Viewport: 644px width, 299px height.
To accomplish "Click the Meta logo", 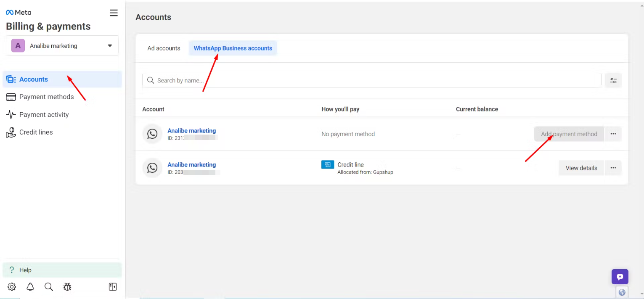I will [19, 12].
